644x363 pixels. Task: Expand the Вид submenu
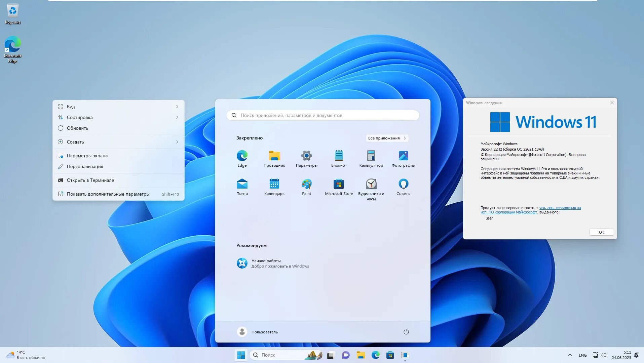[x=118, y=107]
